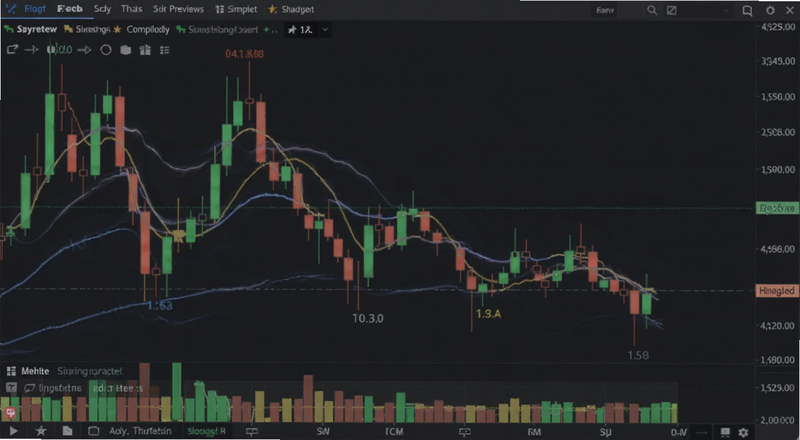Click the gift/box icon in chart toolbar
Viewport: 800px width, 440px height.
[145, 50]
